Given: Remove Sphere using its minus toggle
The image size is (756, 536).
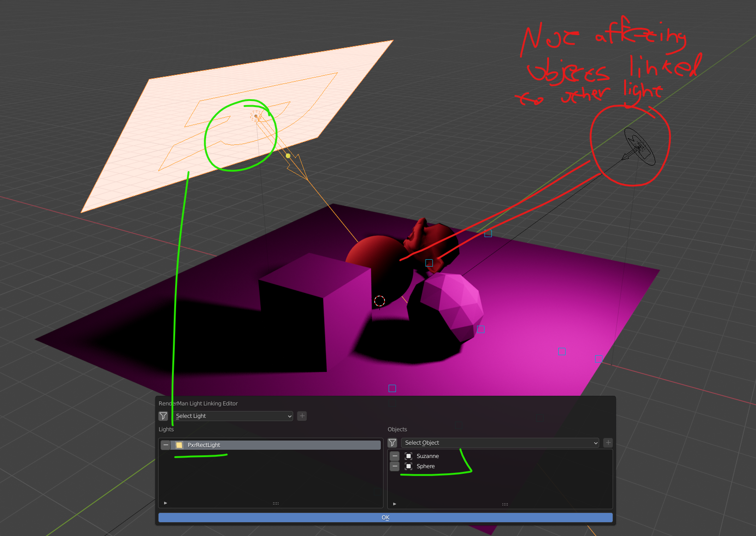Looking at the screenshot, I should click(x=395, y=466).
